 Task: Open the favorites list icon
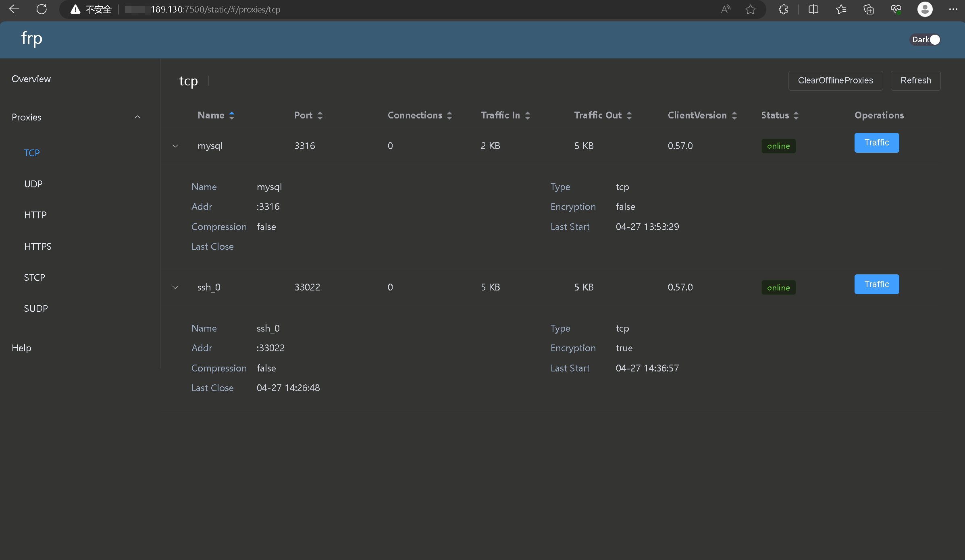(841, 9)
